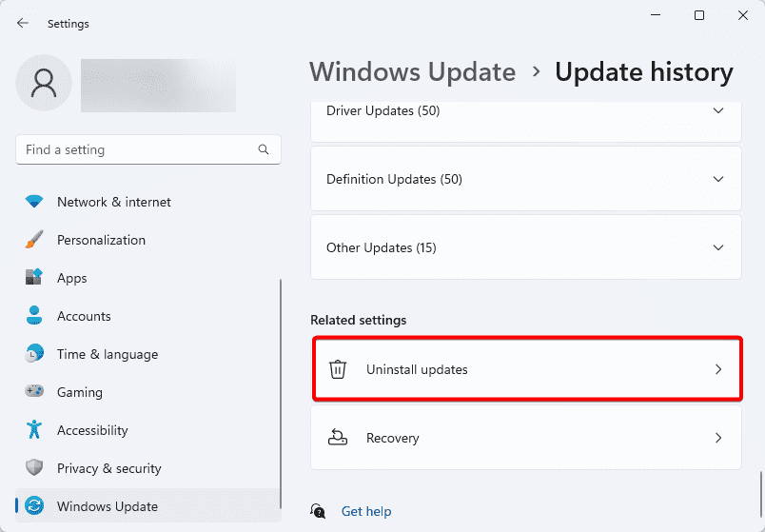This screenshot has height=532, width=765.
Task: Expand the Definition Updates (50) chevron
Action: tap(718, 179)
